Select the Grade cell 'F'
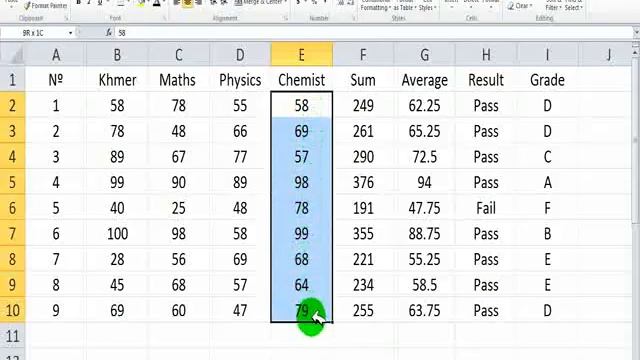The height and width of the screenshot is (360, 640). 547,208
